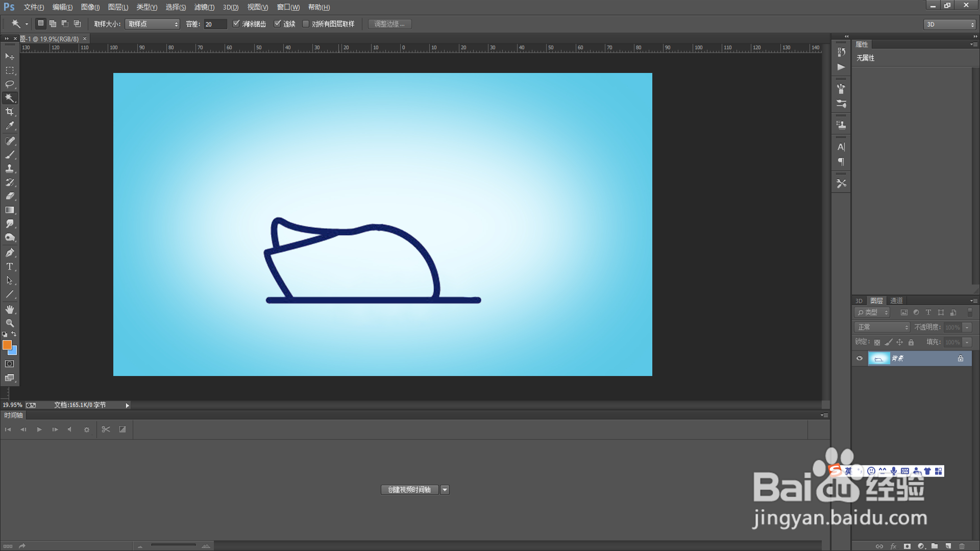Select the Pen tool
This screenshot has width=980, height=551.
tap(10, 253)
